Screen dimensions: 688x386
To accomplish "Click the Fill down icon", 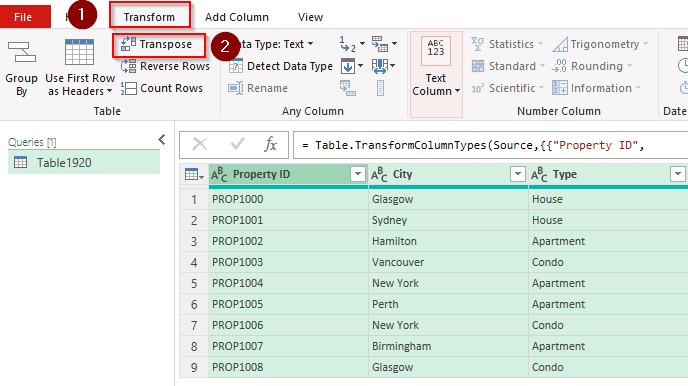I will coord(348,66).
